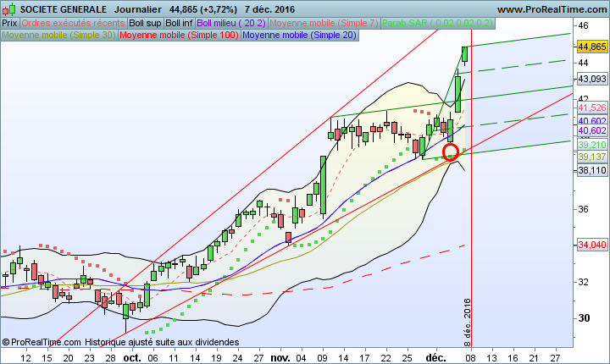610x364 pixels.
Task: Click the 44,865 (+3,72%) price change text
Action: [203, 9]
